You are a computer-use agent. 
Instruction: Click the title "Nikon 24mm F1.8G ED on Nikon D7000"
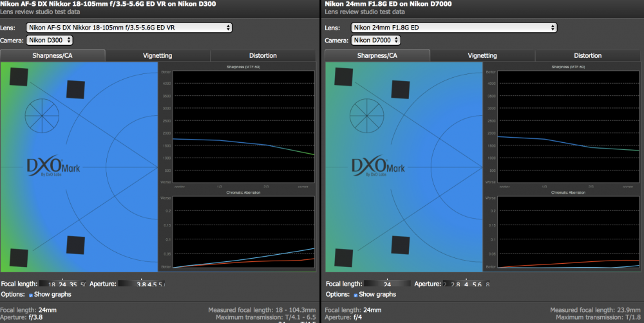coord(388,4)
